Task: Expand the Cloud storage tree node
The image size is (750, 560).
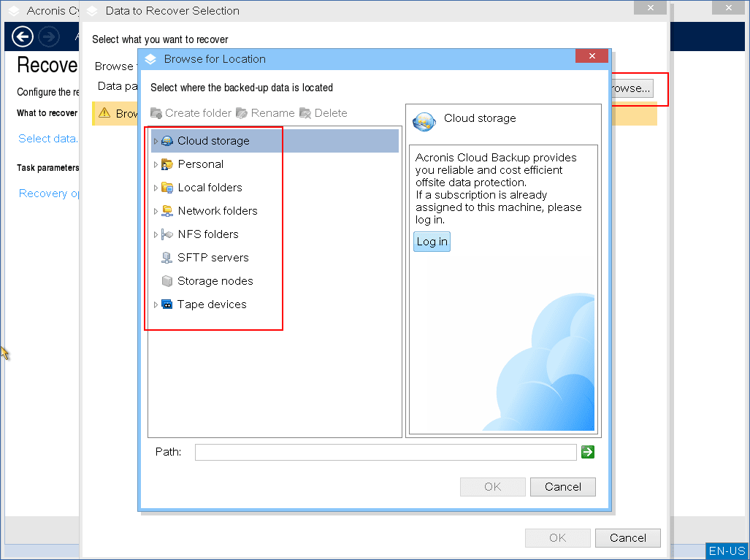Action: [x=156, y=141]
